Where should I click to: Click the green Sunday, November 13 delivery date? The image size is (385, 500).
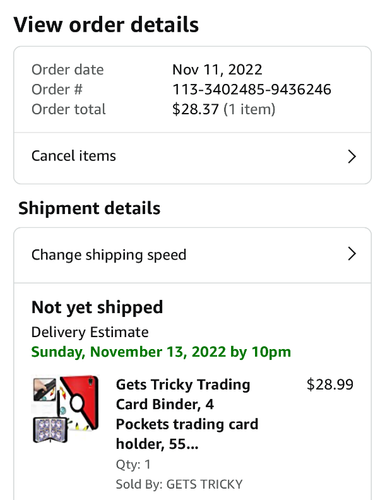click(161, 352)
